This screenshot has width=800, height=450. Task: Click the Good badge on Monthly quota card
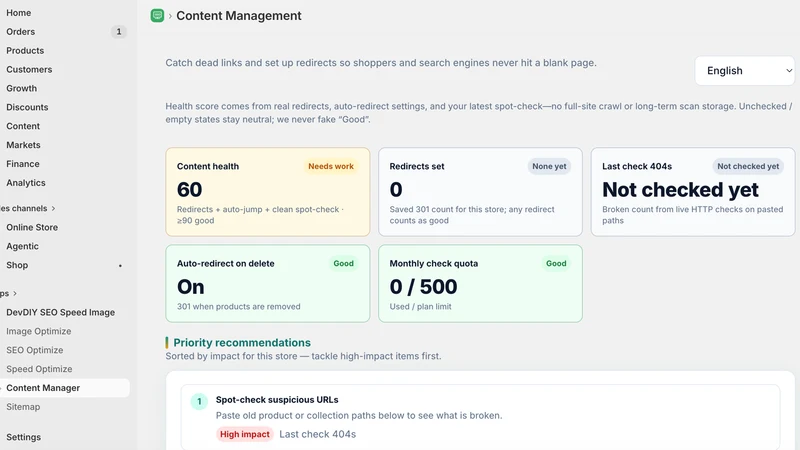[556, 264]
